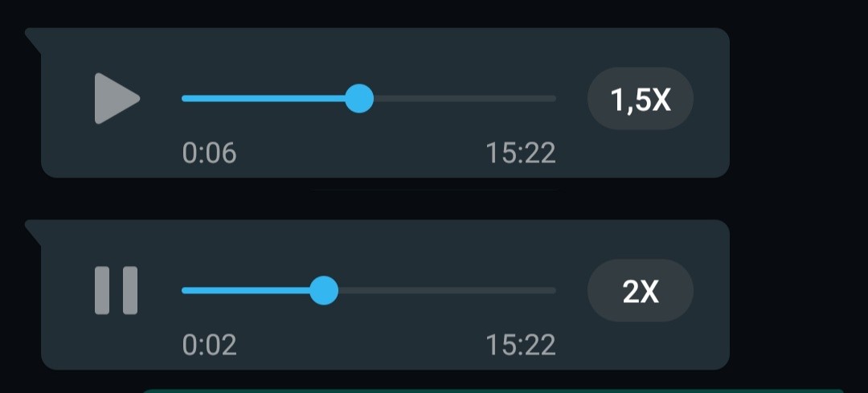Seek forward on the first message's grey track
The width and height of the screenshot is (868, 393).
[465, 99]
